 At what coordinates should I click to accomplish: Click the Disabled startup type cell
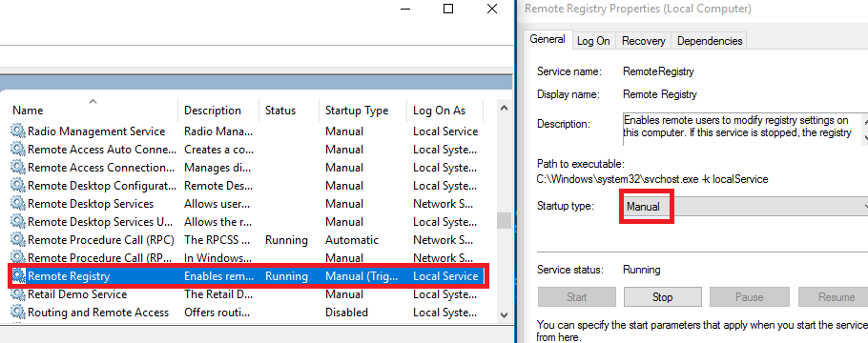(346, 313)
